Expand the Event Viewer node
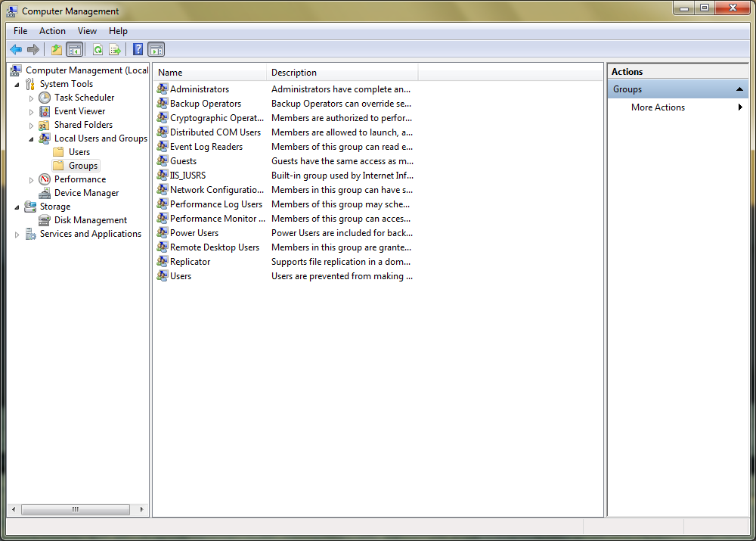This screenshot has width=756, height=541. coord(31,112)
